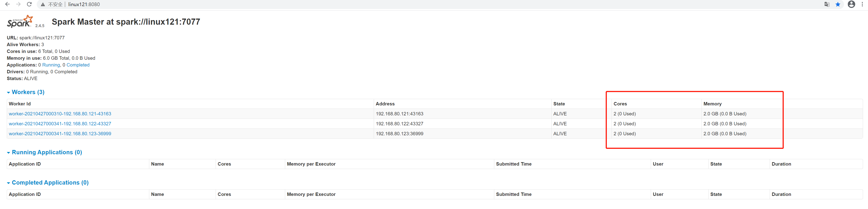Click the Alive Workers: 3 line
Viewport: 868px width, 209px height.
click(x=25, y=44)
